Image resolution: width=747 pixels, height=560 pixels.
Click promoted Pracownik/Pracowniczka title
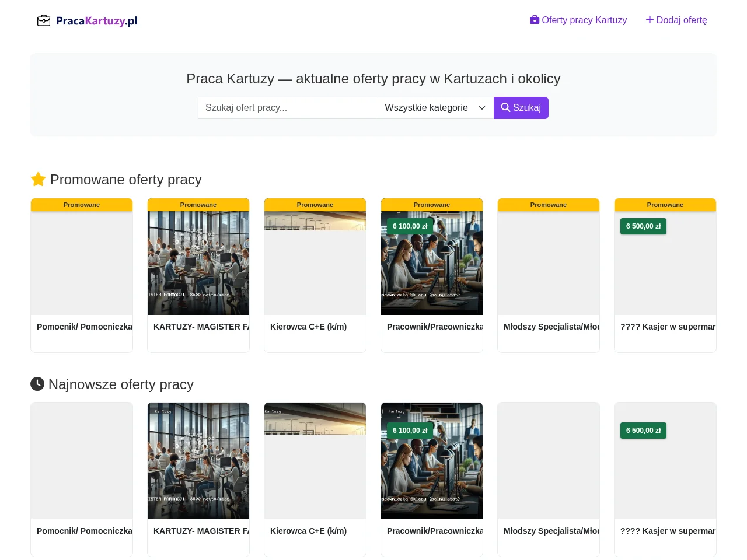coord(435,327)
